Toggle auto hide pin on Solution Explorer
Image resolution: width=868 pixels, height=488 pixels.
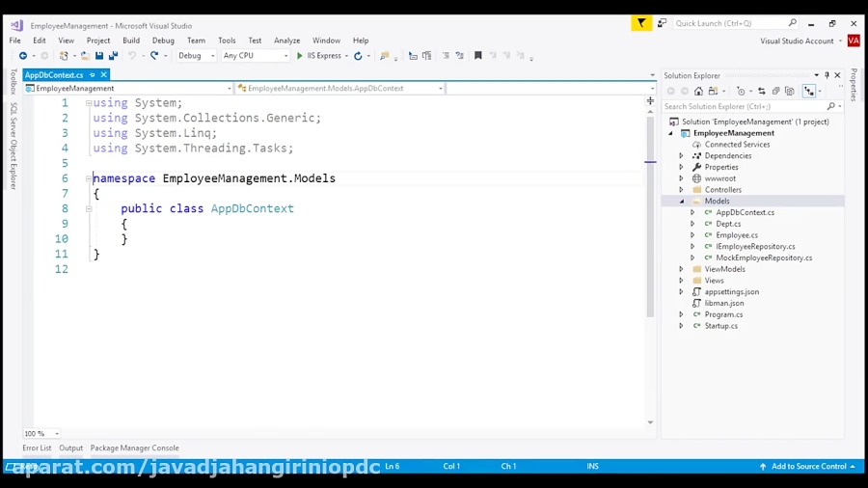tap(827, 75)
